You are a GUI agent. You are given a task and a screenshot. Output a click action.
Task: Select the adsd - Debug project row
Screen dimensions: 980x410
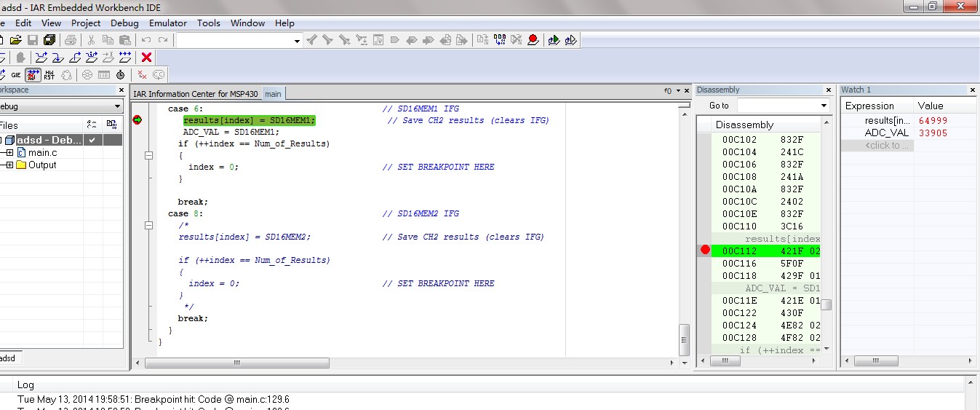point(48,140)
